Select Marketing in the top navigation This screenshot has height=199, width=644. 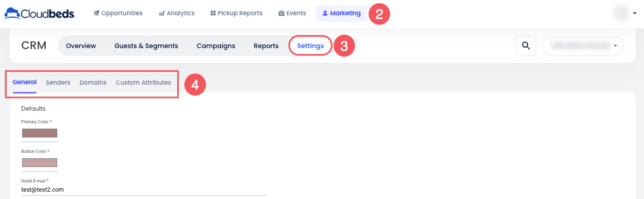pyautogui.click(x=342, y=13)
